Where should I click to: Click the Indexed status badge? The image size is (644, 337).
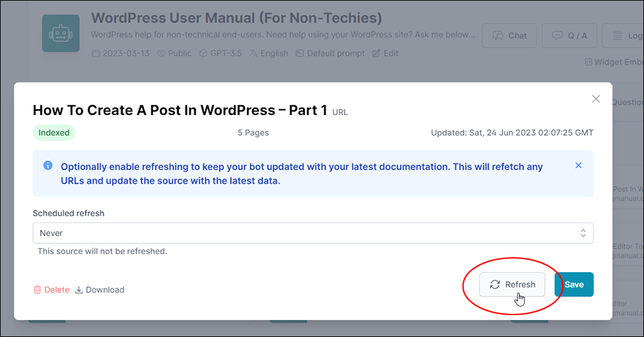click(54, 133)
